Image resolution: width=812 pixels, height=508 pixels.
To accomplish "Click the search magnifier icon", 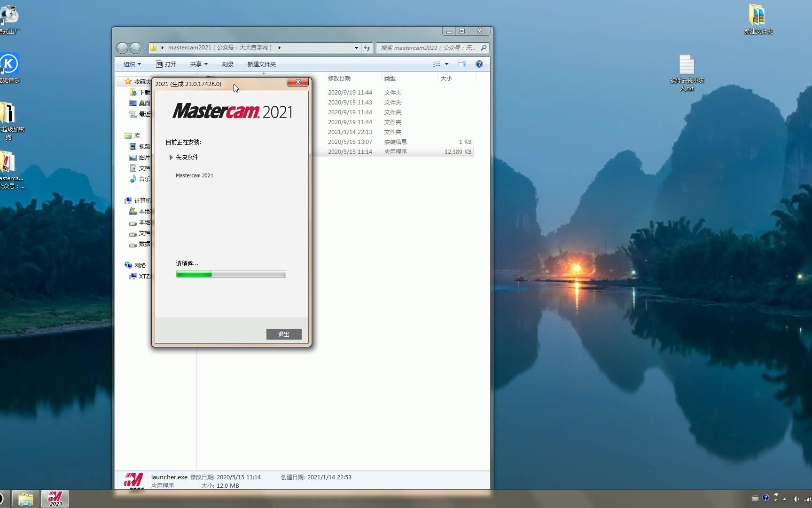I will pos(484,48).
